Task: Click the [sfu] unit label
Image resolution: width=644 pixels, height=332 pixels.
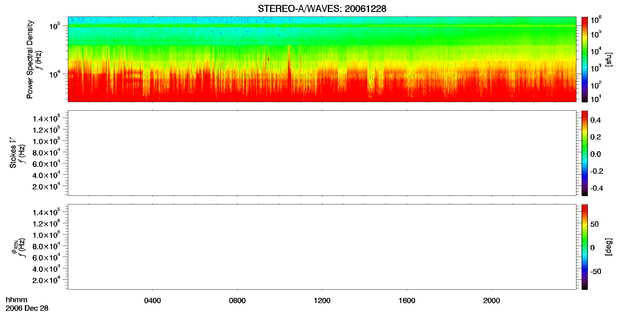Action: [609, 60]
